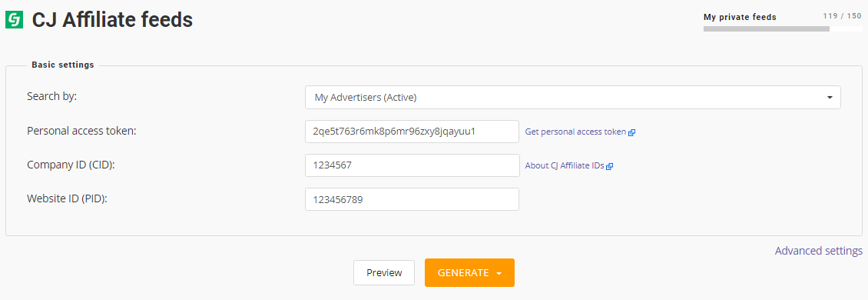Click the Company ID (CID): label
This screenshot has width=868, height=300.
click(x=71, y=165)
